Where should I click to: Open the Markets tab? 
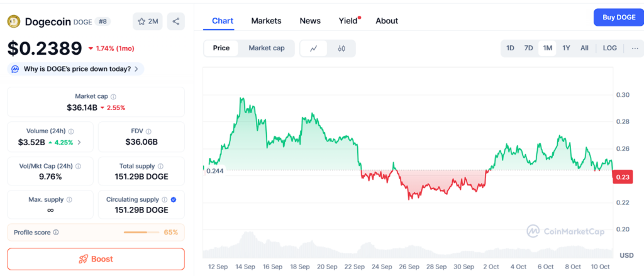point(266,21)
